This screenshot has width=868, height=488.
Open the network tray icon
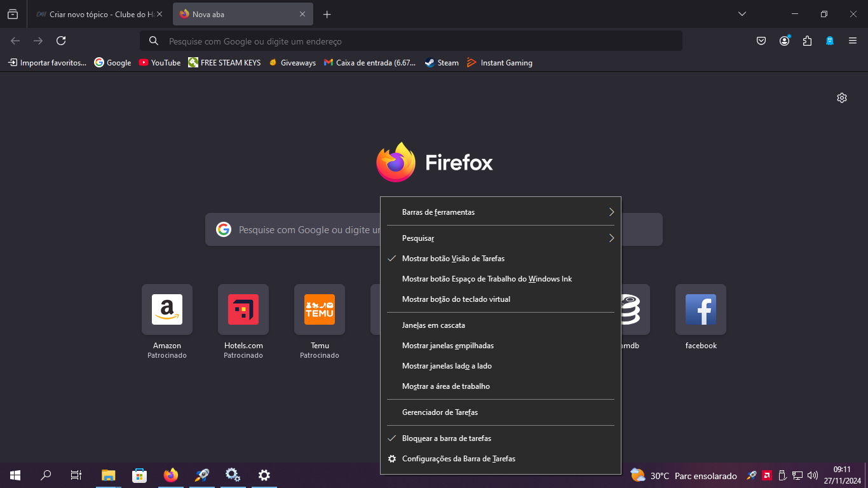tap(797, 475)
